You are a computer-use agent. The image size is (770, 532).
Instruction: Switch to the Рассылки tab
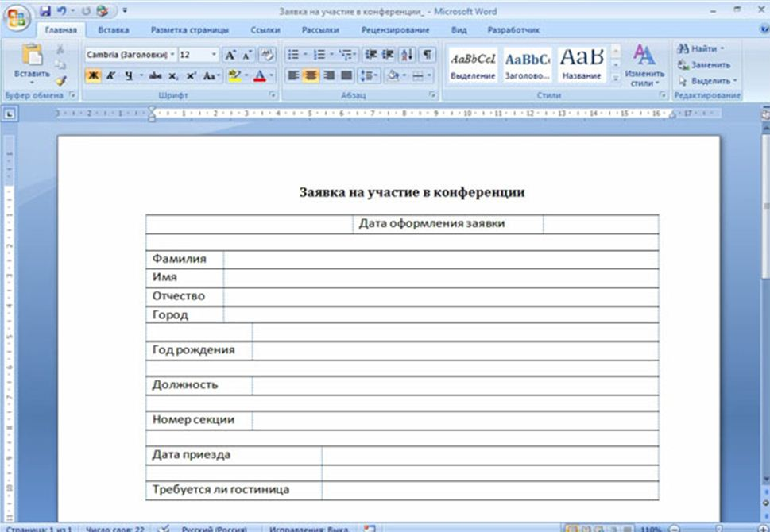pyautogui.click(x=320, y=30)
